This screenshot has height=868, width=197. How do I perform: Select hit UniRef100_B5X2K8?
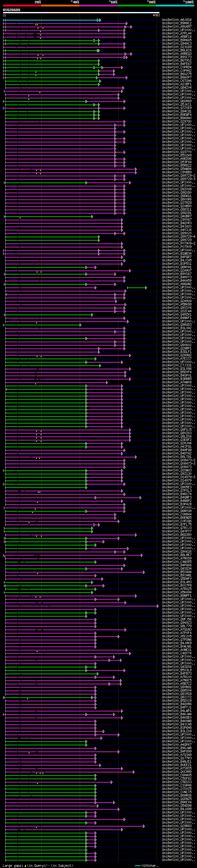(177, 155)
